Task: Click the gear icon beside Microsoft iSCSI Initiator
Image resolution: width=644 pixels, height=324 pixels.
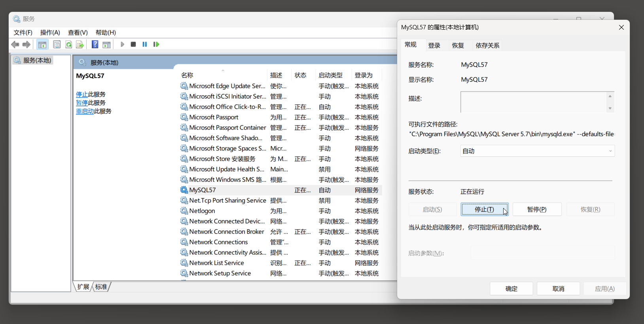Action: pos(184,96)
